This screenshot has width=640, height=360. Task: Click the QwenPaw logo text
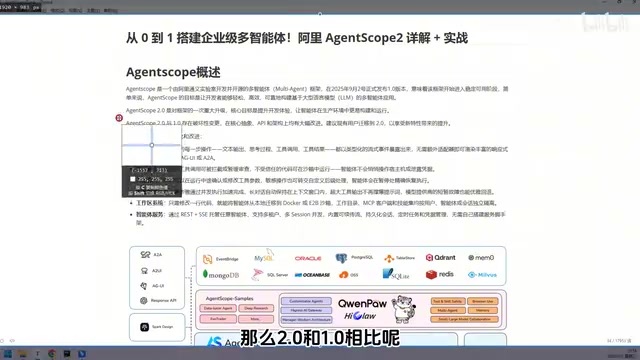click(362, 304)
